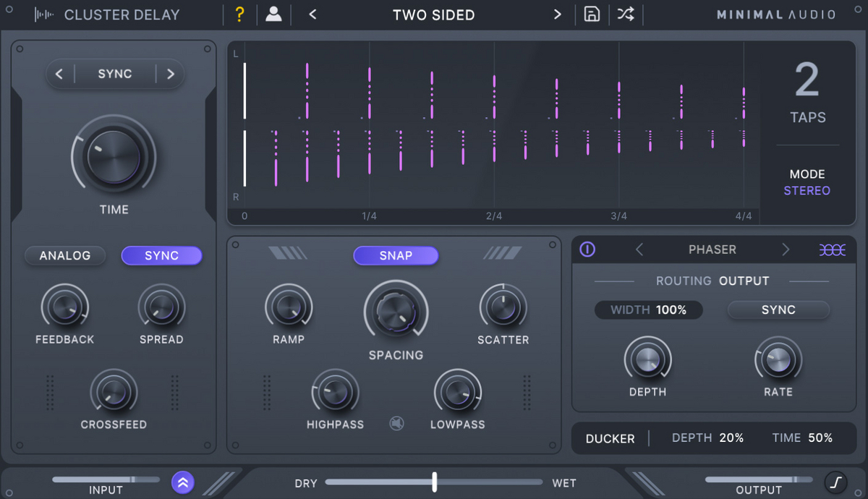Screen dimensions: 868x499
Task: Click the SPACING knob
Action: [x=396, y=312]
